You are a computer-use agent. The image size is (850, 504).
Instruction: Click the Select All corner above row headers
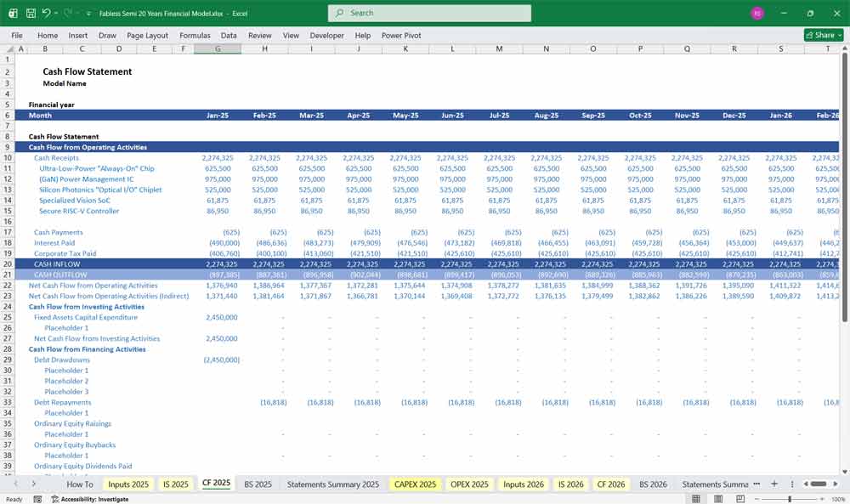tap(10, 48)
